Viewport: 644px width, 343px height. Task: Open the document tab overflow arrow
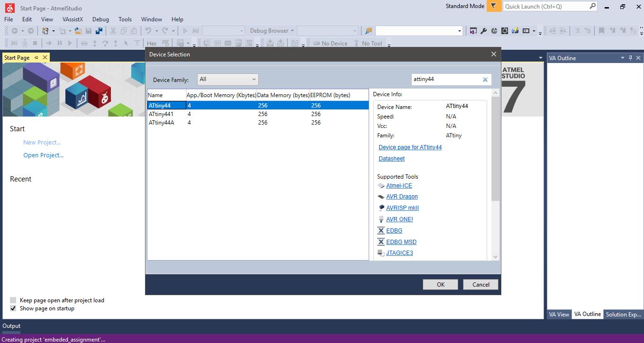coord(540,58)
